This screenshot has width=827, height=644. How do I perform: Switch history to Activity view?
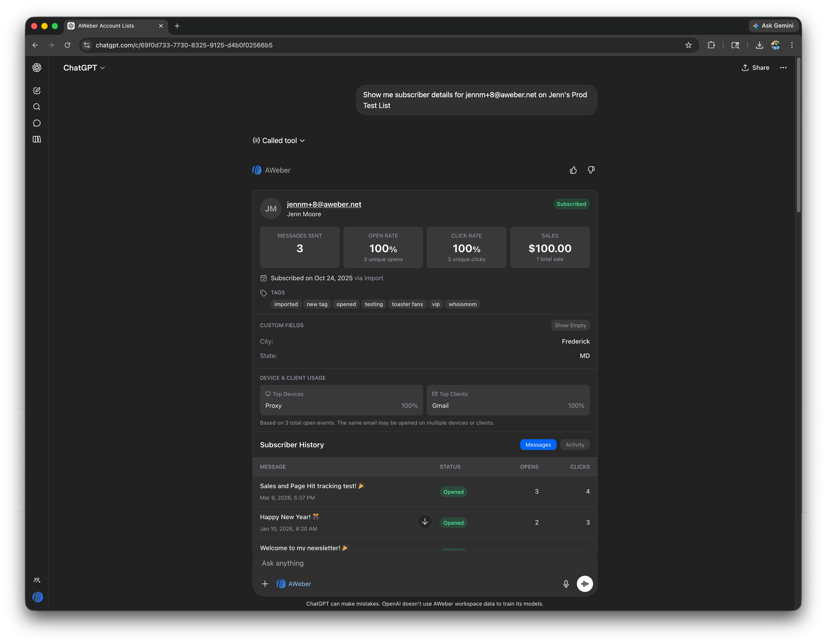pyautogui.click(x=574, y=445)
